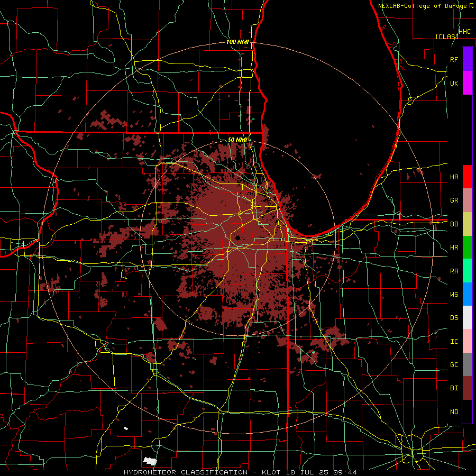This screenshot has width=476, height=476.
Task: Click the 10 JUL 25 date text
Action: tap(307, 472)
